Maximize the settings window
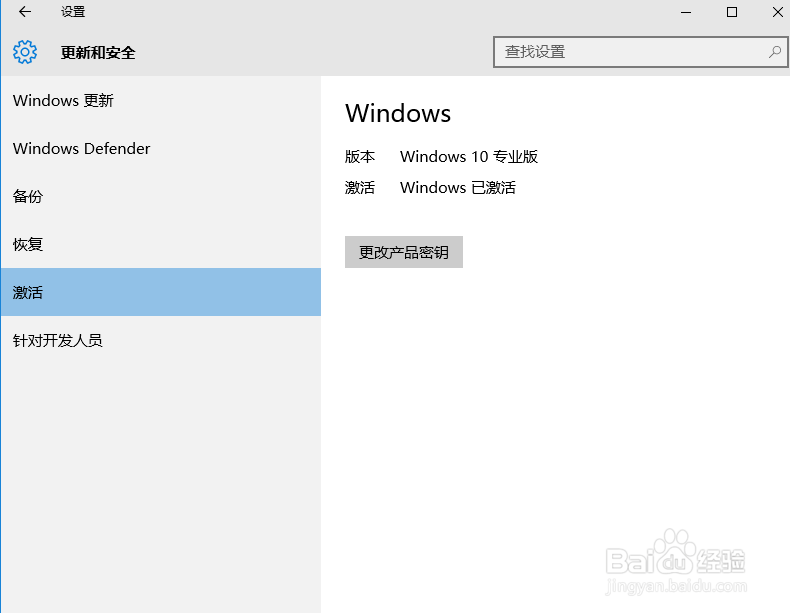The height and width of the screenshot is (613, 790). point(732,12)
